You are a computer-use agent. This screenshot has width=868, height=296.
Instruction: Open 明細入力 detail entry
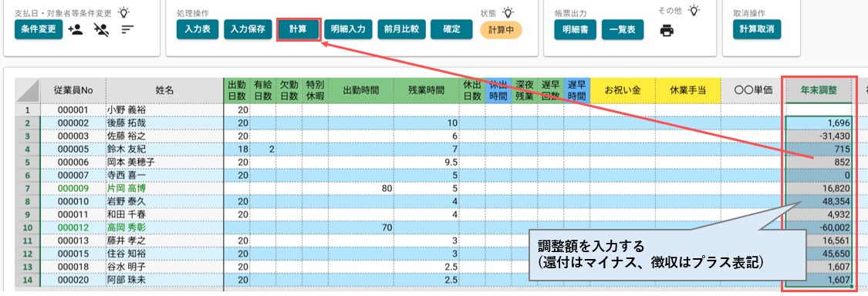pos(348,30)
